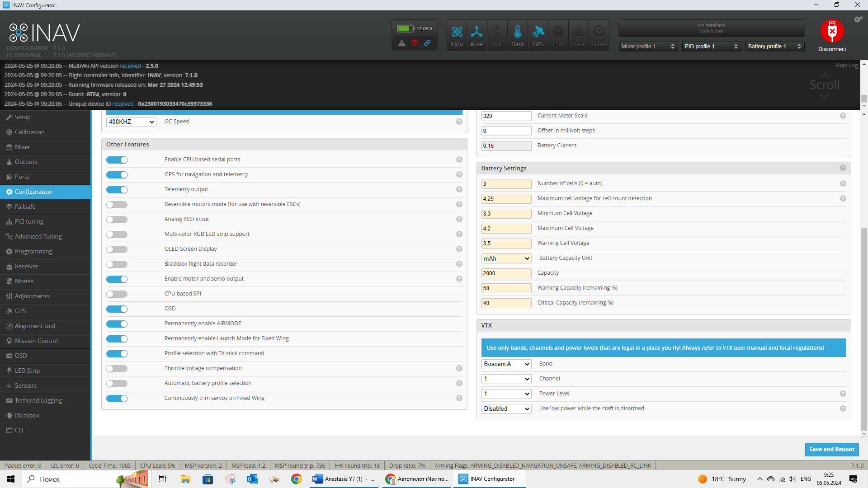Screen dimensions: 868x488
Task: Click the Save and Reboot button
Action: click(x=831, y=449)
